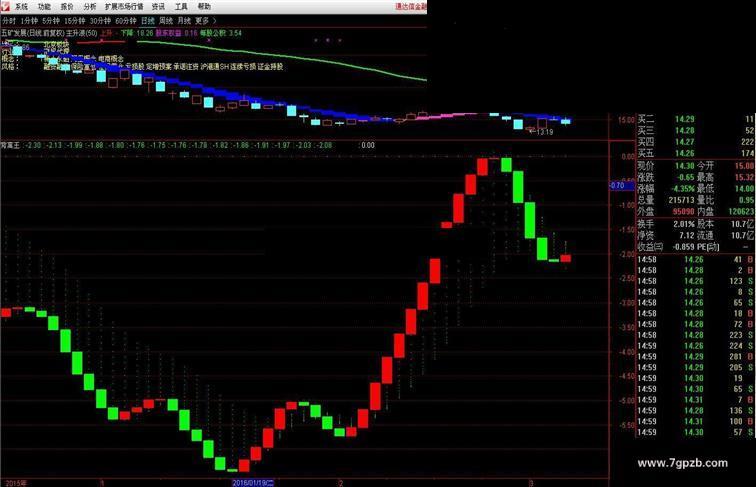Select the 60分钟 period tab

pyautogui.click(x=126, y=21)
